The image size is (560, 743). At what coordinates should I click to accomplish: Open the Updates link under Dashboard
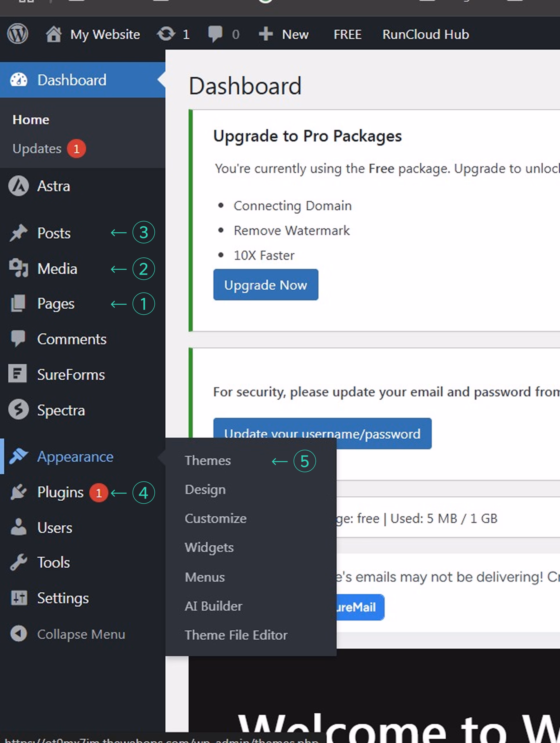coord(37,149)
